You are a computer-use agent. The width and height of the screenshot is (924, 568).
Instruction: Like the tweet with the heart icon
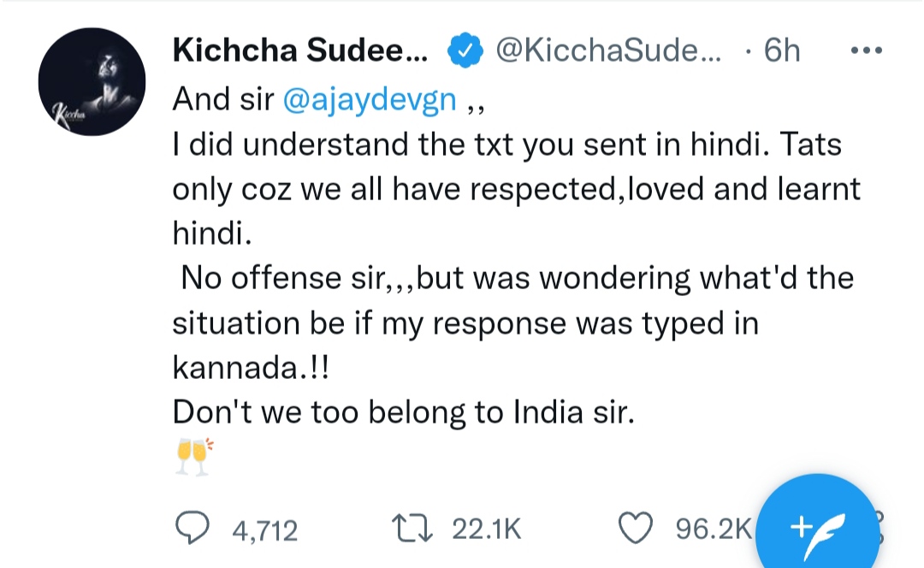(x=635, y=528)
